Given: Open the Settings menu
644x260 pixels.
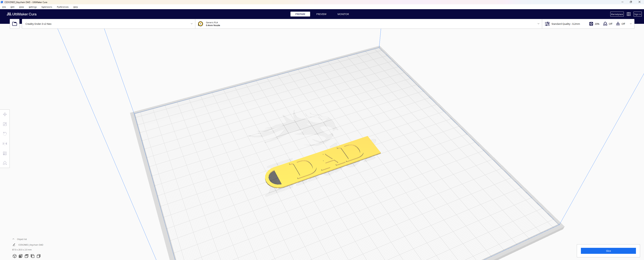Looking at the screenshot, I should (x=33, y=7).
